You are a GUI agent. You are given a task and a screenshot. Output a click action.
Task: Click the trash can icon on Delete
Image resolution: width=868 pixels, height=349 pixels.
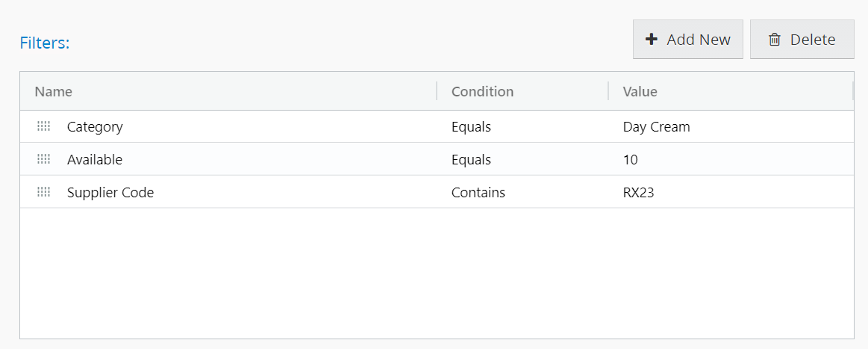[775, 40]
